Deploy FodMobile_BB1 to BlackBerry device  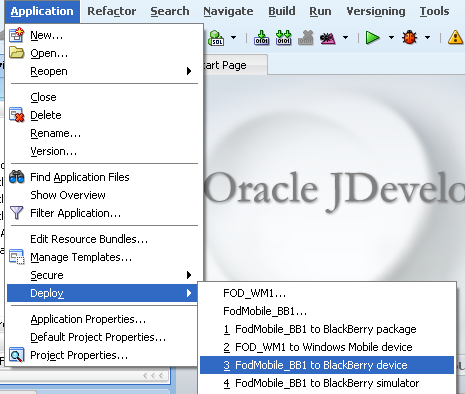pos(327,365)
